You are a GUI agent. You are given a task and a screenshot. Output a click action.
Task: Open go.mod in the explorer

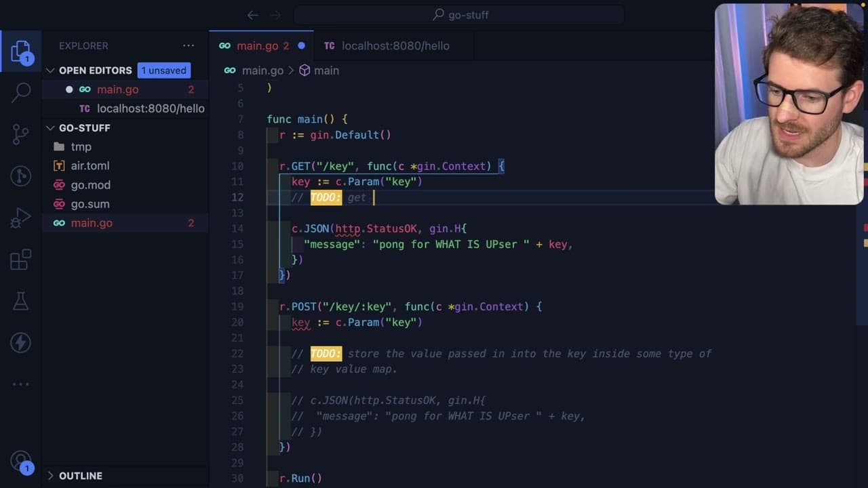point(90,184)
